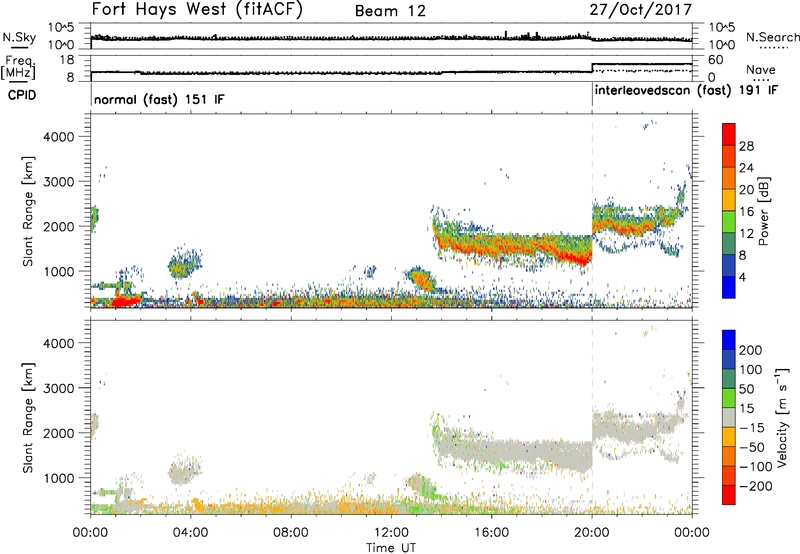Click the 'CPID' row label

coord(22,95)
